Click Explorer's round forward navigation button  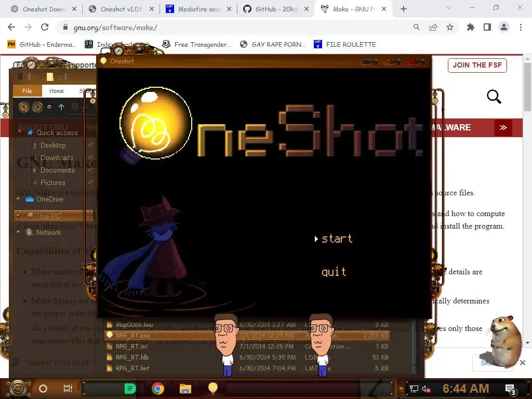(37, 107)
